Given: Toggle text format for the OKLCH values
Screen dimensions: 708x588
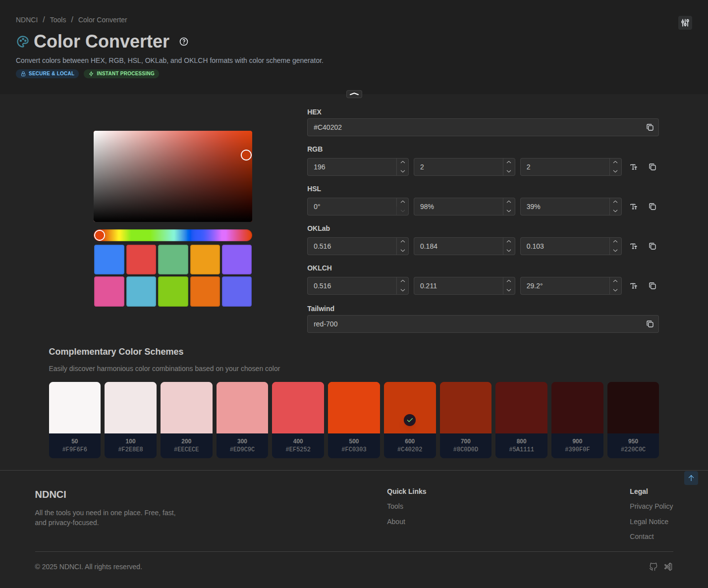Looking at the screenshot, I should pos(634,286).
